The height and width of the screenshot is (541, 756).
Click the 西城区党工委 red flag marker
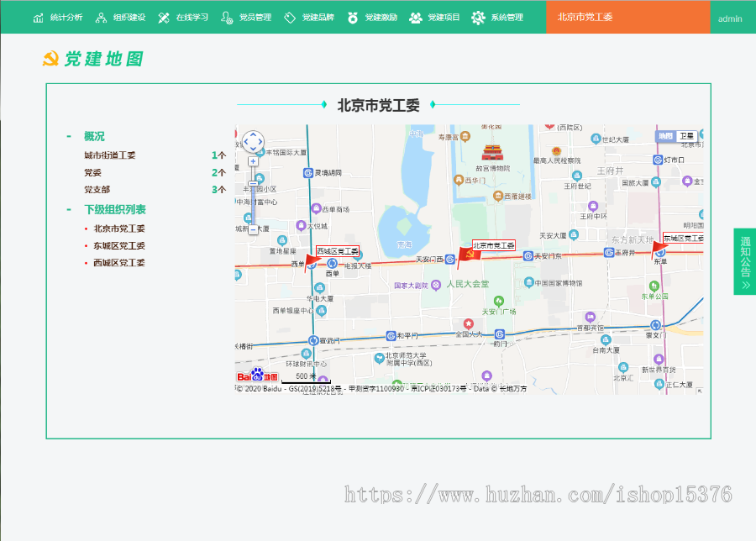[x=312, y=263]
